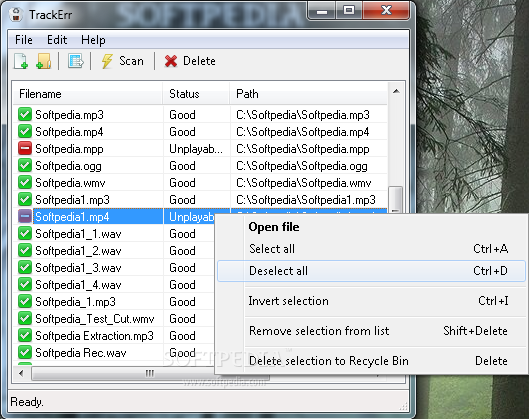Viewport: 529px width, 419px height.
Task: Select the Softpedia Rec.wav filename
Action: [x=81, y=353]
